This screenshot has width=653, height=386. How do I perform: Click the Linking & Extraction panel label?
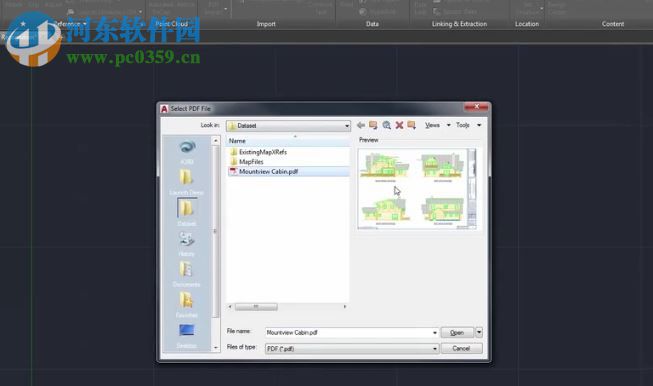[459, 24]
